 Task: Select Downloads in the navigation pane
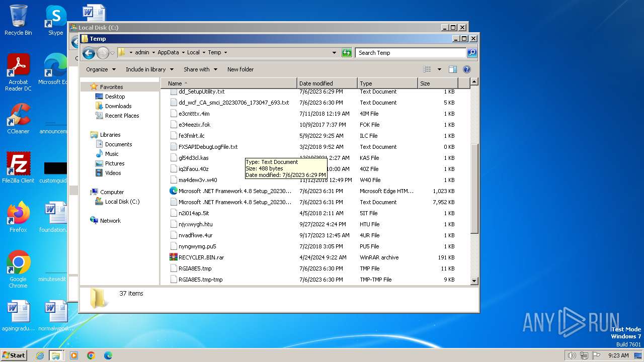point(118,106)
